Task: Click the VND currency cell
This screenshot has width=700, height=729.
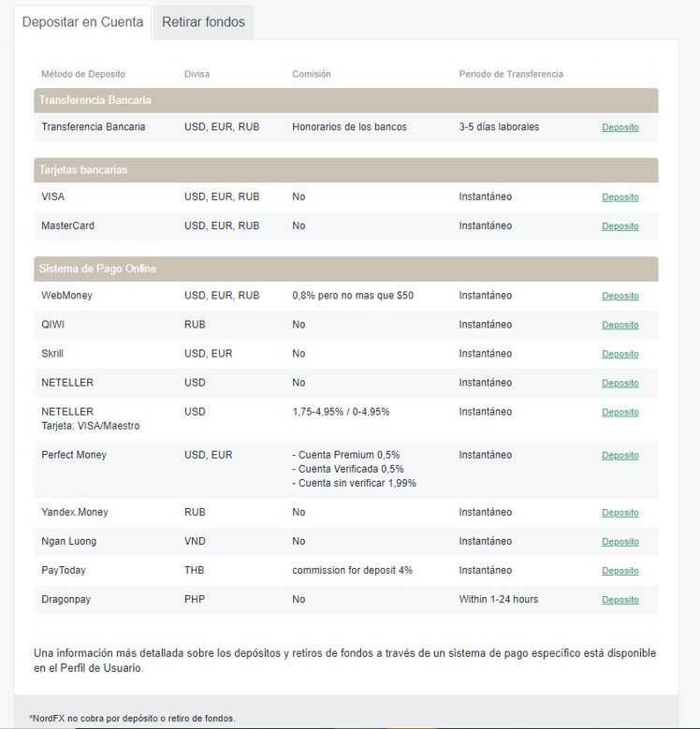Action: tap(195, 541)
